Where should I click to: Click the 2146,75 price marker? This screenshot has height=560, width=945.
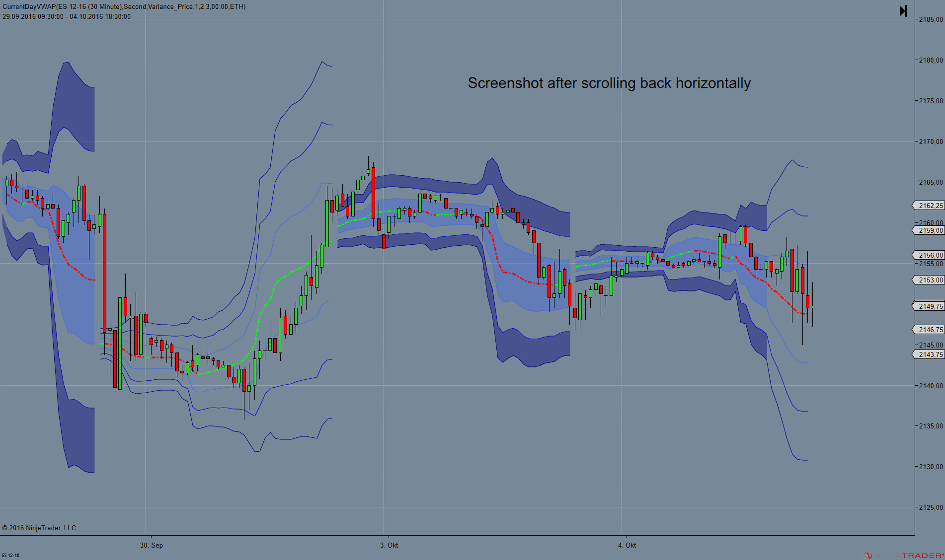pyautogui.click(x=929, y=330)
